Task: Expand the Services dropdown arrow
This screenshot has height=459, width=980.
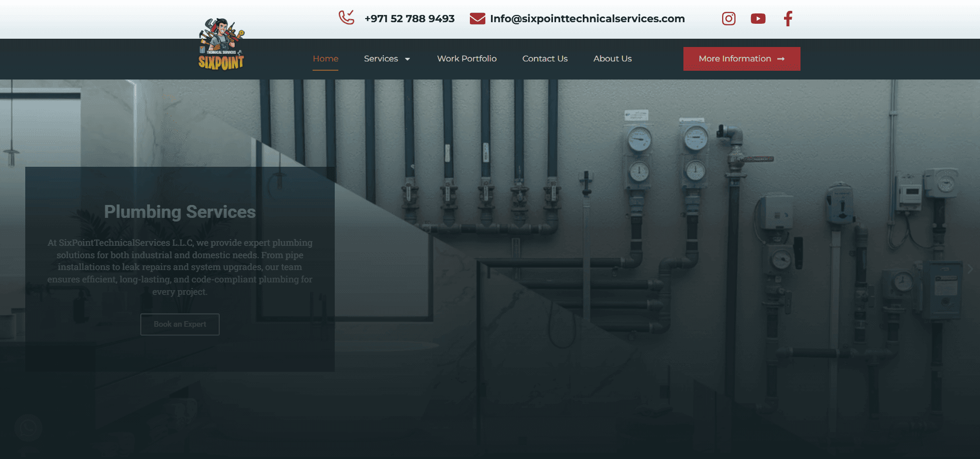Action: coord(407,59)
